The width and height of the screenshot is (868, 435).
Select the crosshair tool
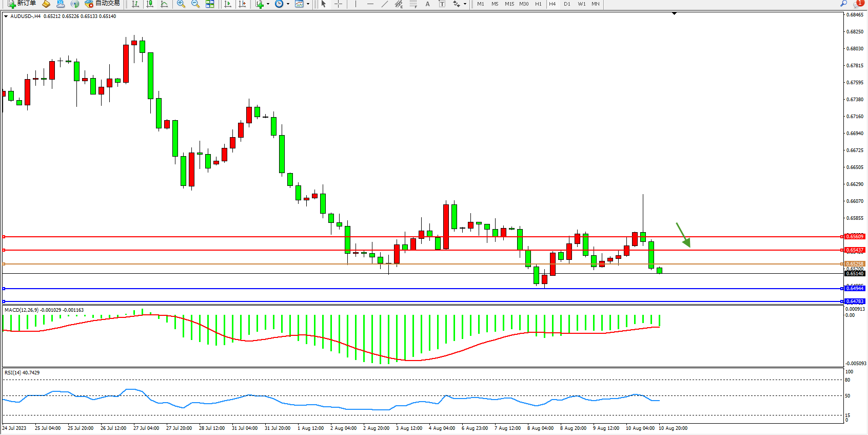click(x=339, y=4)
